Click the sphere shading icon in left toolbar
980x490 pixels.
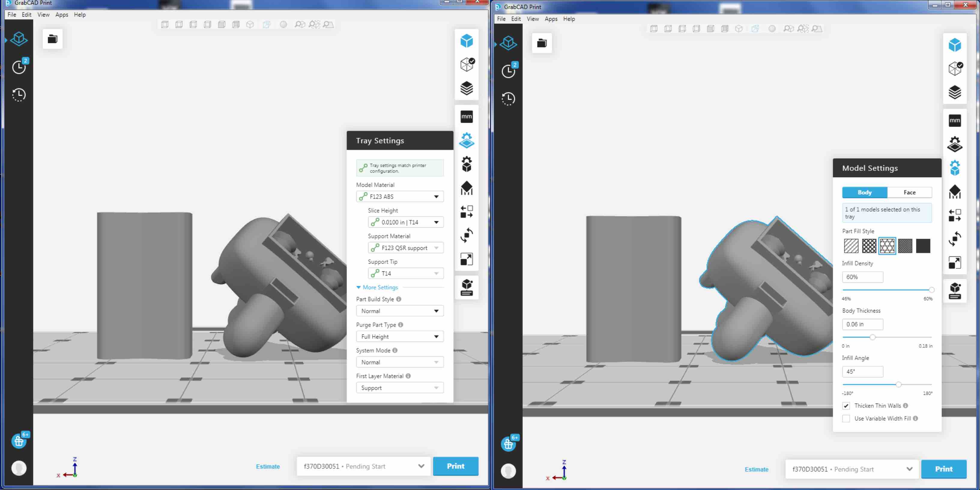(283, 25)
